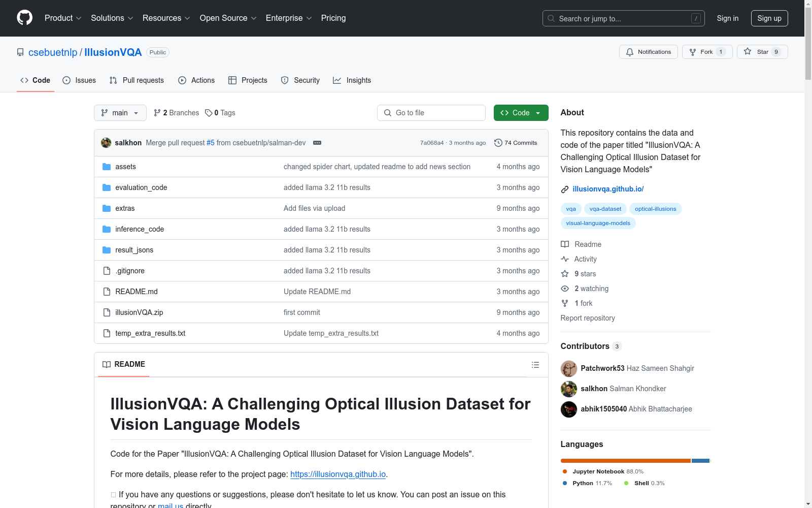Switch to the Projects tab
812x508 pixels.
click(x=248, y=80)
